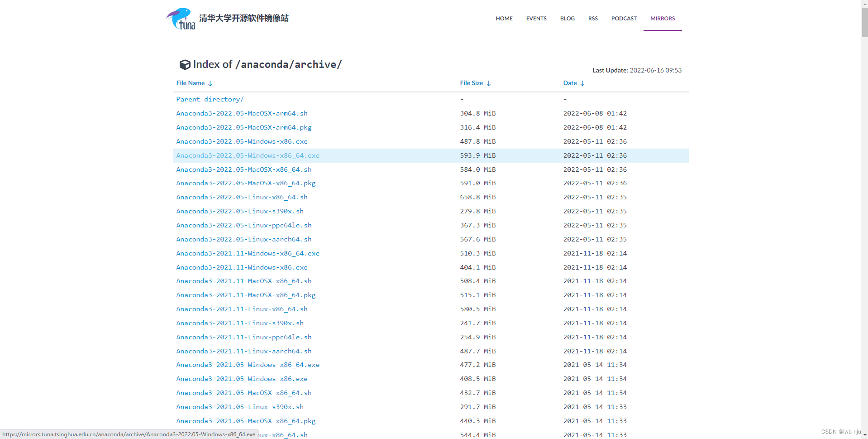Click the 2022-06-08 01:42 date for arm64.pkg
Image resolution: width=868 pixels, height=439 pixels.
(595, 127)
